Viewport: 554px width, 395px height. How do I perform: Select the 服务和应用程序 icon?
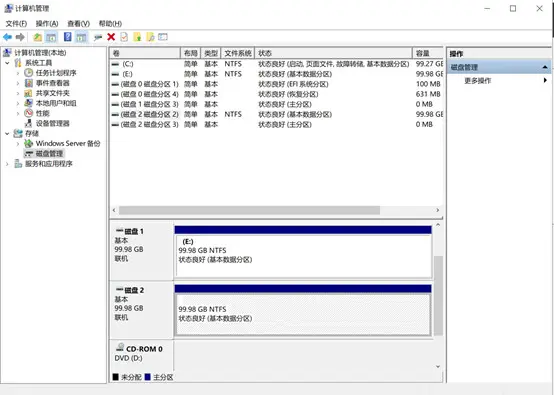[18, 164]
